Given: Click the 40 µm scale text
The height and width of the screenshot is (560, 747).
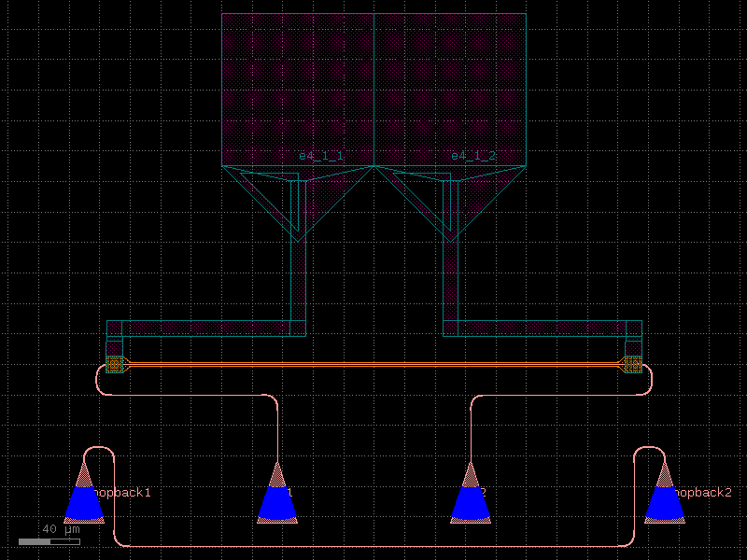Looking at the screenshot, I should pos(61,529).
